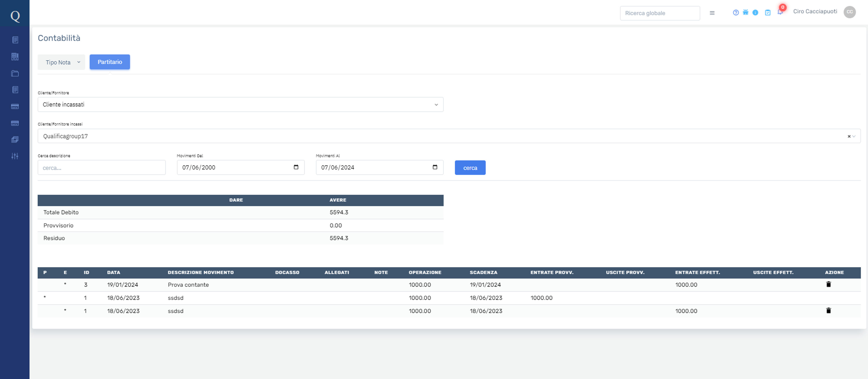868x379 pixels.
Task: Click the Totale Debito row label
Action: tap(61, 212)
